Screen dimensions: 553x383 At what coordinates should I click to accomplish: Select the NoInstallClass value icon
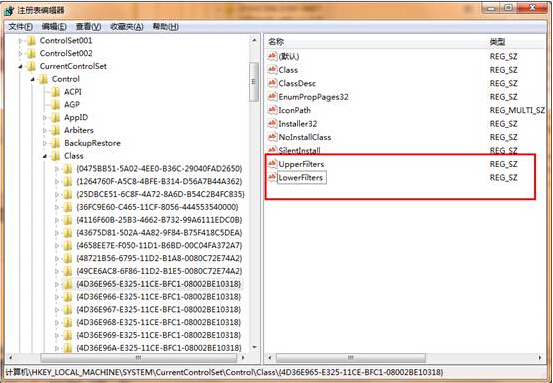click(x=272, y=137)
